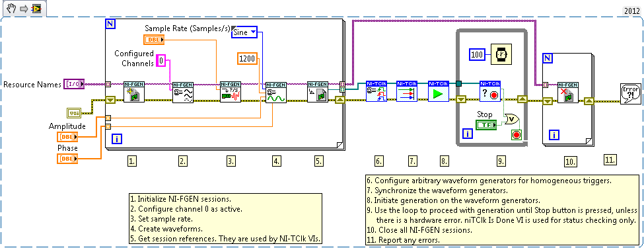
Task: Select the Wait (ms) watch icon
Action: click(501, 54)
